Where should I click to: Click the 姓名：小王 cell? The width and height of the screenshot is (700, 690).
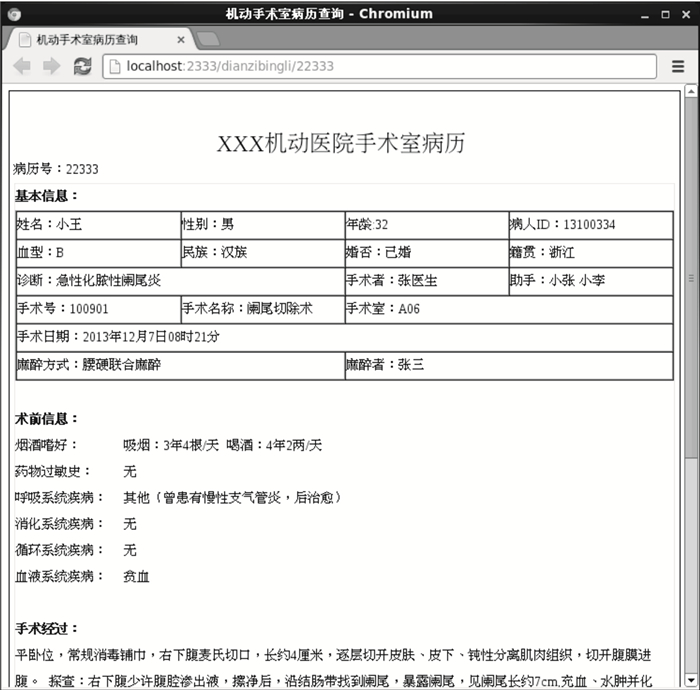(x=98, y=225)
